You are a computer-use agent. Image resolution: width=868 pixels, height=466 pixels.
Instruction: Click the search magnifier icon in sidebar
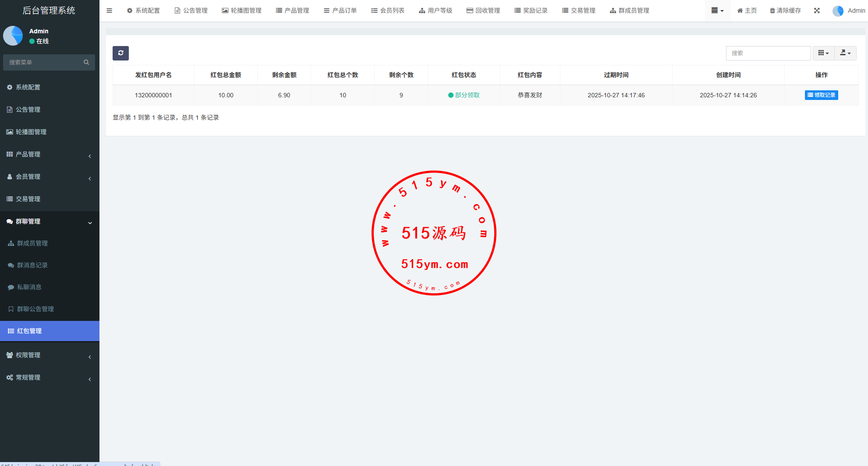coord(86,62)
